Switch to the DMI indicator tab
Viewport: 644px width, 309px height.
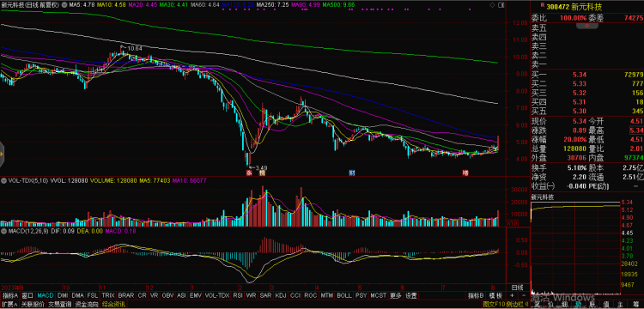[63, 295]
